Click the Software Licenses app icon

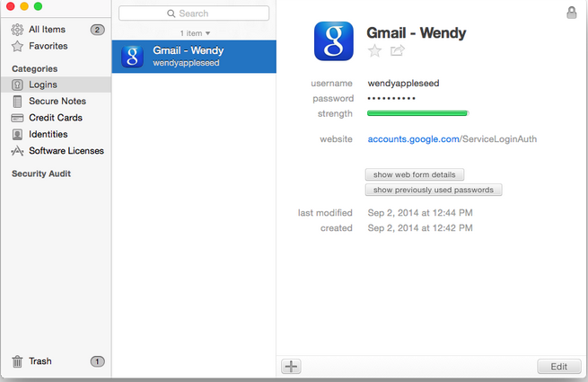(17, 151)
